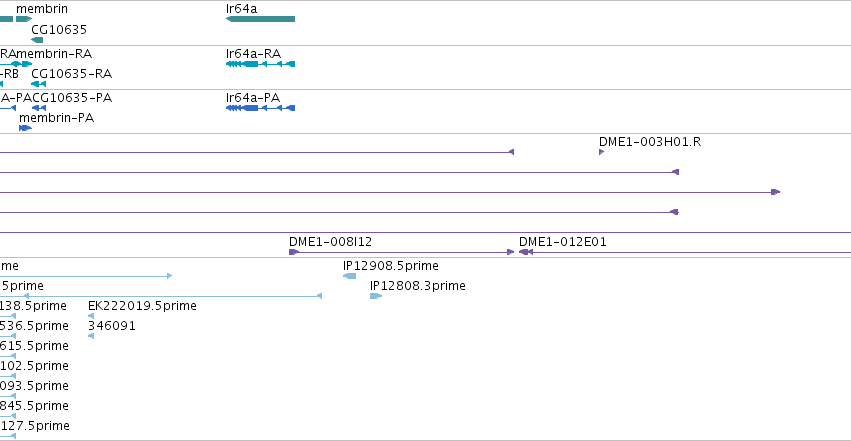
Task: Click the Ir64a-RA transcript glyph
Action: 261,64
